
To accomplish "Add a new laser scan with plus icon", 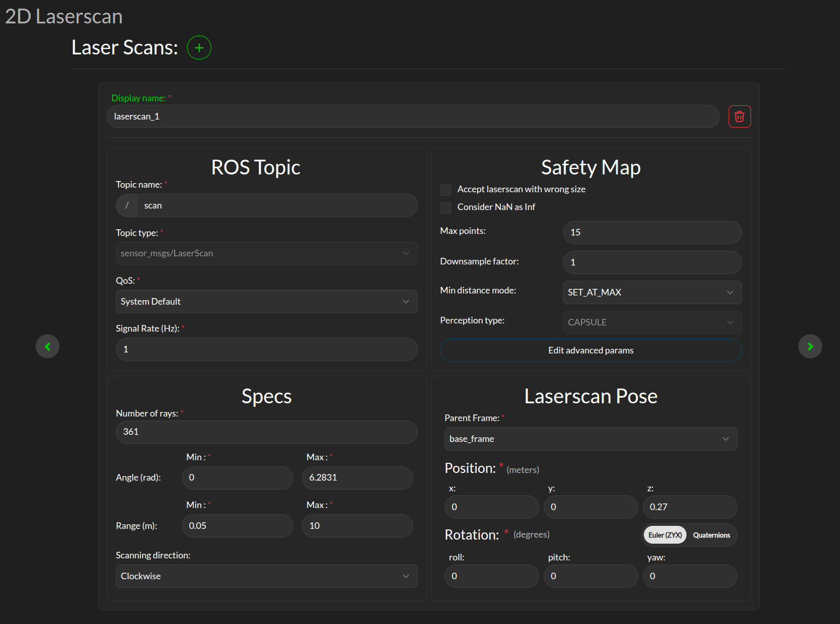I will coord(199,48).
